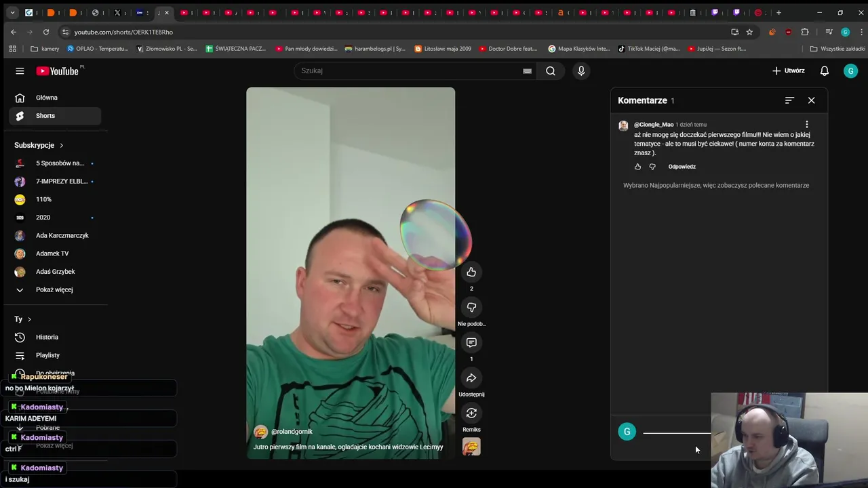This screenshot has width=868, height=488.
Task: Open the tab search dropdown arrow
Action: pyautogui.click(x=12, y=12)
